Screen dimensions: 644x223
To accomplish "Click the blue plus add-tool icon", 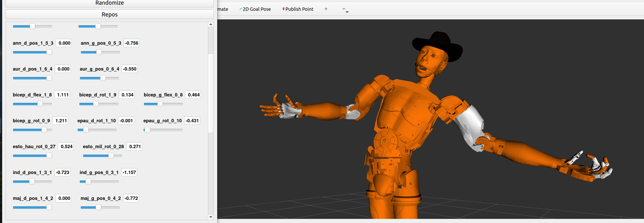I will click(x=326, y=9).
